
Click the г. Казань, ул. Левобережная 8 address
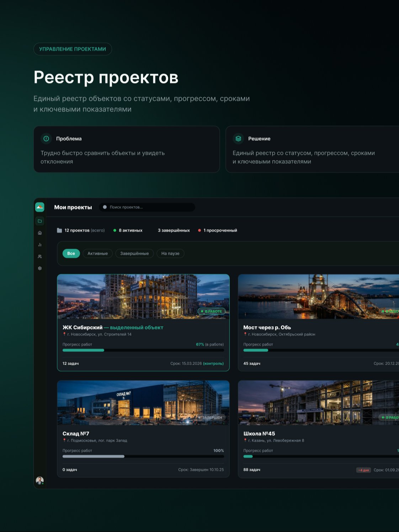point(276,441)
